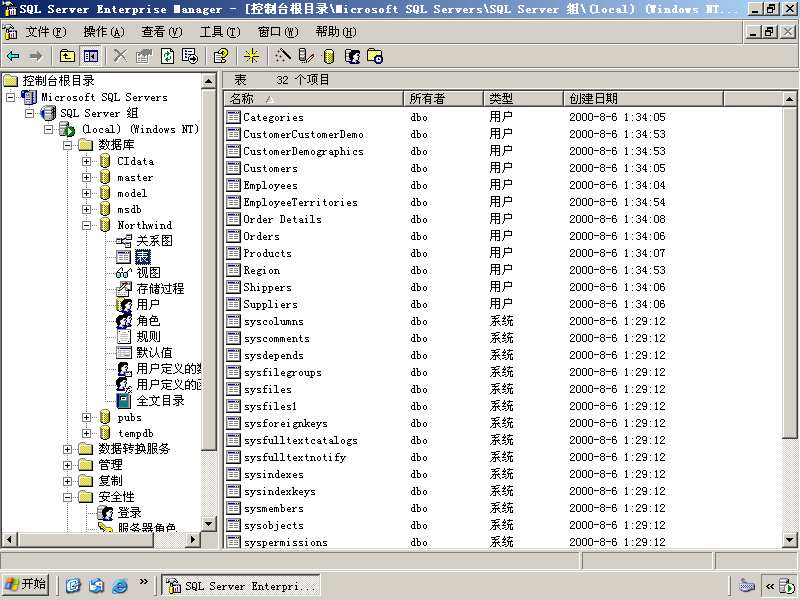Screen dimensions: 800x600
Task: Click the New Login toolbar icon
Action: pos(352,56)
